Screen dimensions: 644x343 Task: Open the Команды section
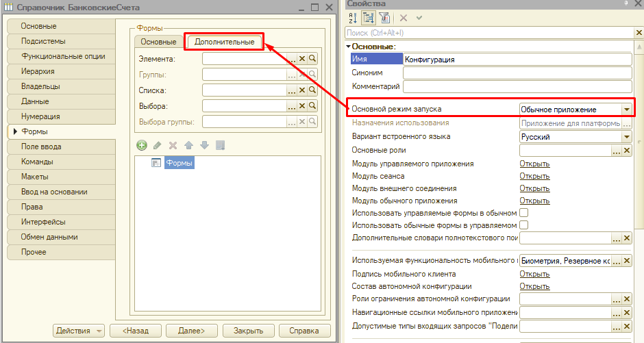coord(61,162)
